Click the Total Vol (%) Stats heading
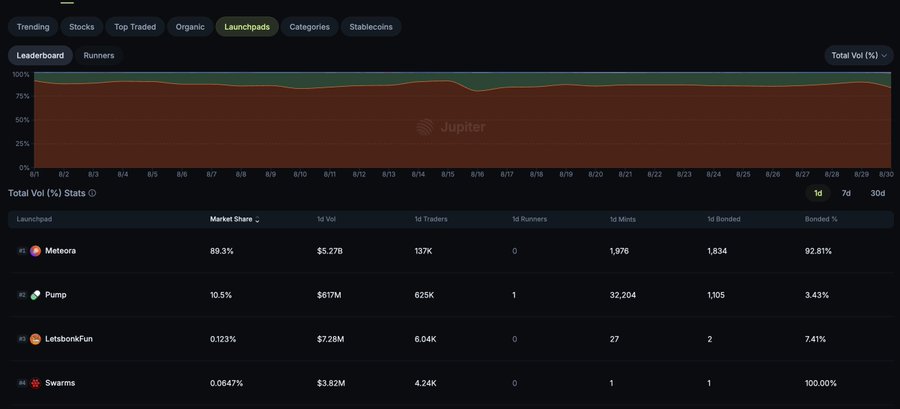 pyautogui.click(x=46, y=193)
